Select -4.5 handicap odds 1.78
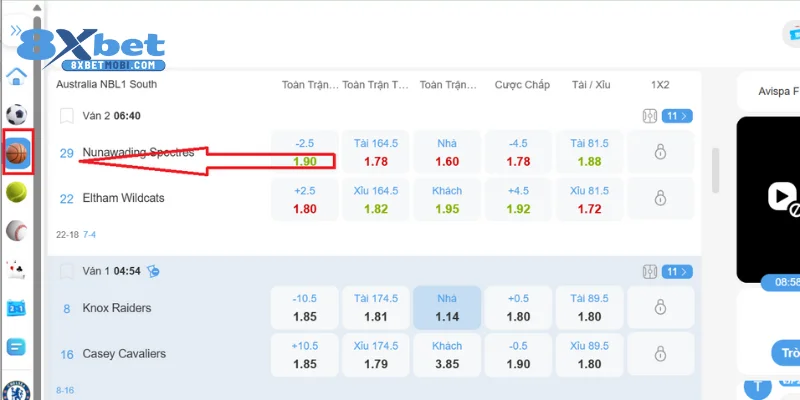Viewport: 800px width, 400px height. pos(518,152)
